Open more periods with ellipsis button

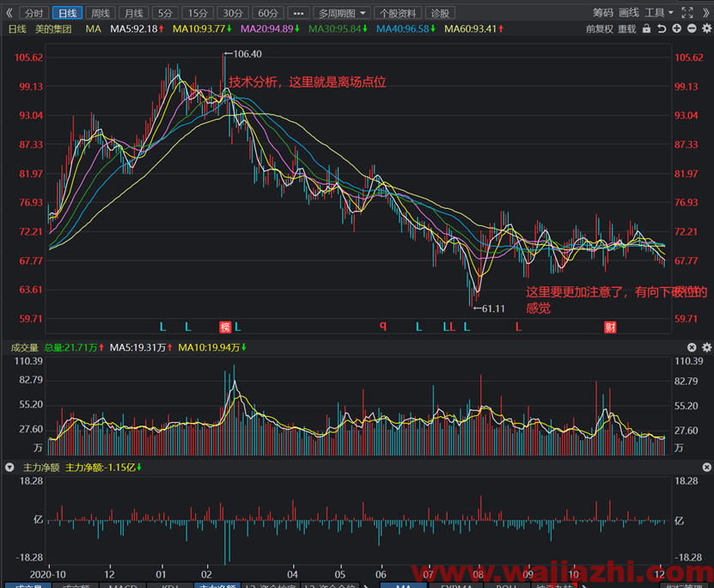(298, 13)
